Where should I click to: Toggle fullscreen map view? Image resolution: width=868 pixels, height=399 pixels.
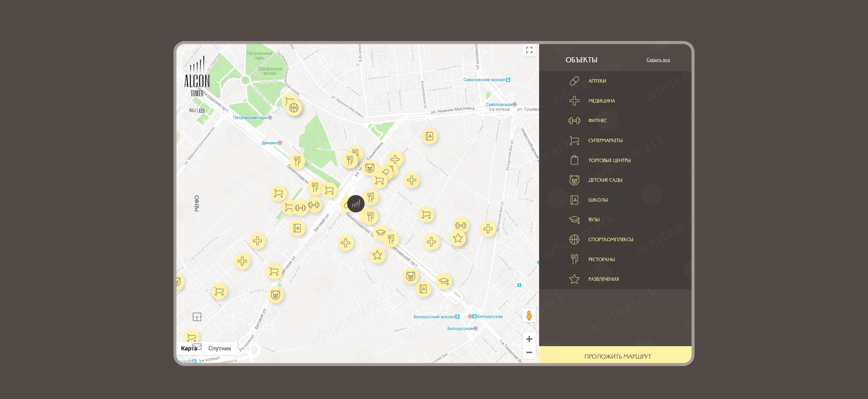pos(529,50)
